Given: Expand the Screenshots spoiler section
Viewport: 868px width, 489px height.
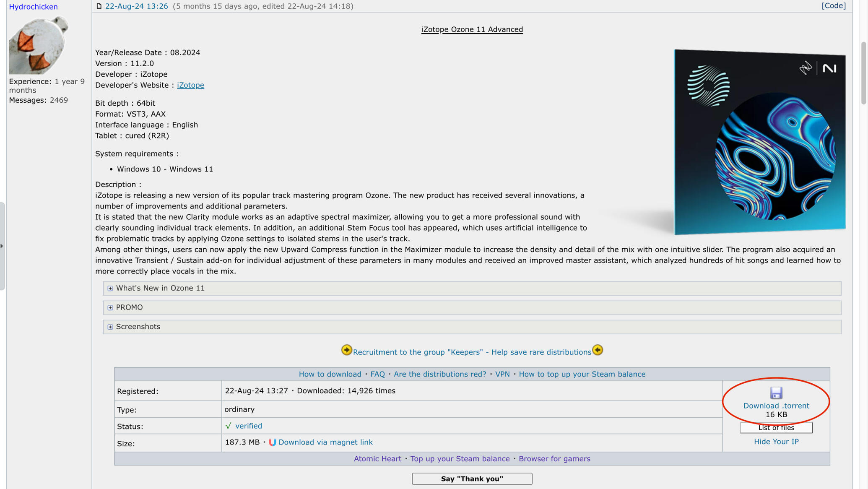Looking at the screenshot, I should [138, 327].
